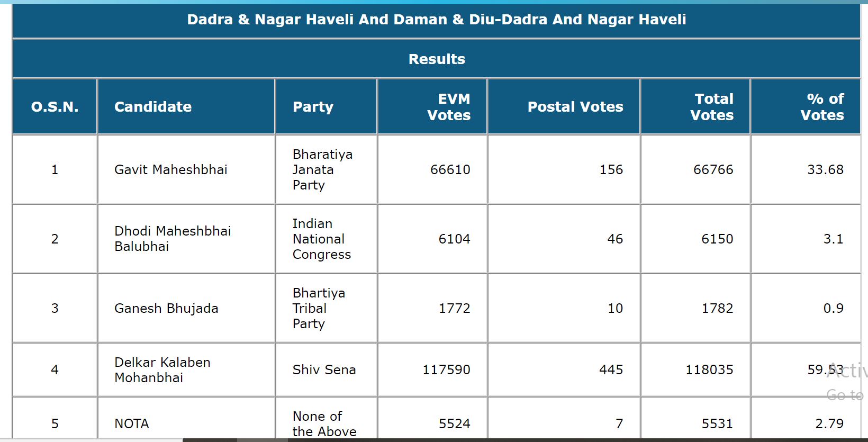Click the Postal Votes column header

click(x=575, y=107)
